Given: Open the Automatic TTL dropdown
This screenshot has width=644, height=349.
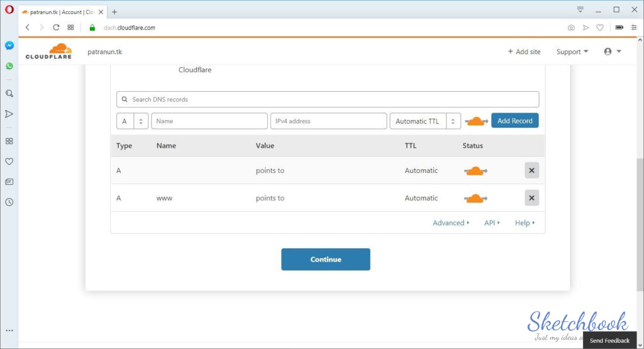Looking at the screenshot, I should point(425,121).
